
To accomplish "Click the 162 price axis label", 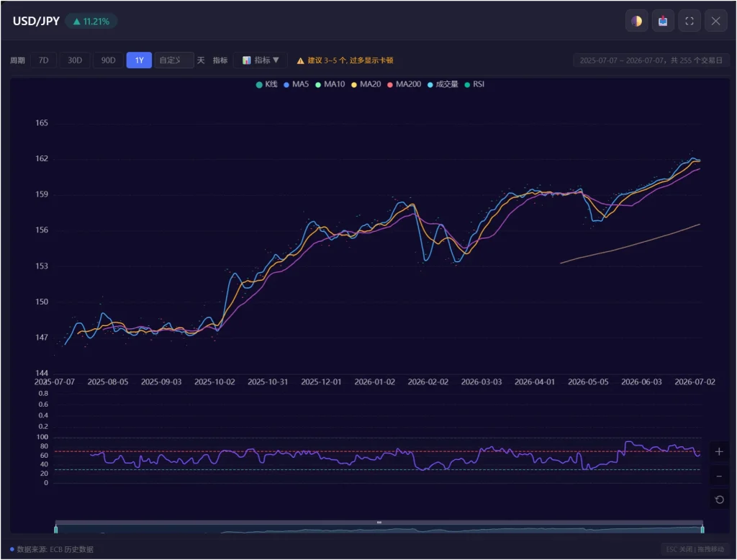I will point(42,158).
